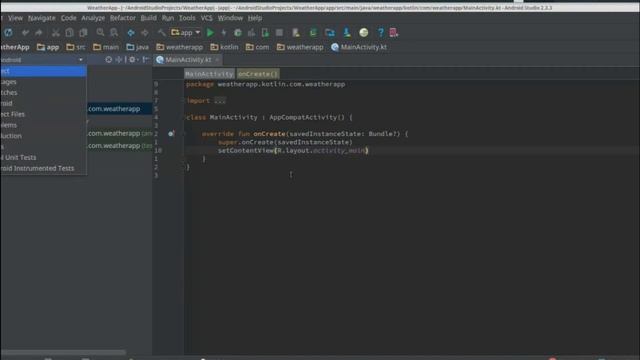Click the round Android Device Monitor icon
Image resolution: width=640 pixels, height=360 pixels.
(x=363, y=33)
